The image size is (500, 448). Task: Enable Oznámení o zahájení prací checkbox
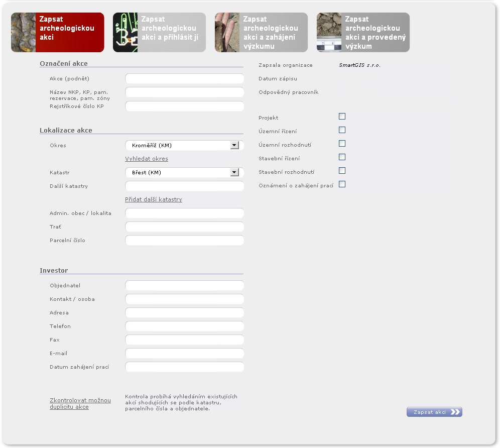click(342, 184)
